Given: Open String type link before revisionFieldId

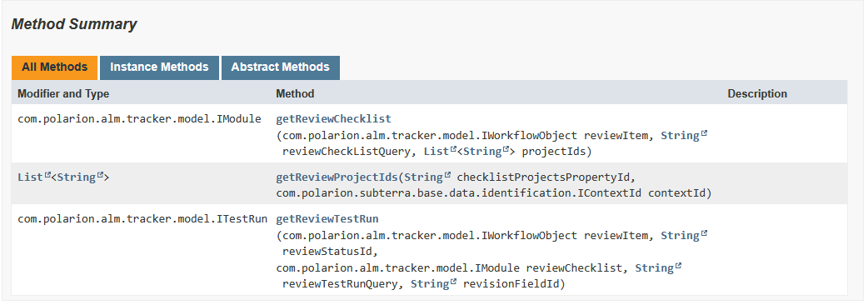Looking at the screenshot, I should tap(430, 284).
